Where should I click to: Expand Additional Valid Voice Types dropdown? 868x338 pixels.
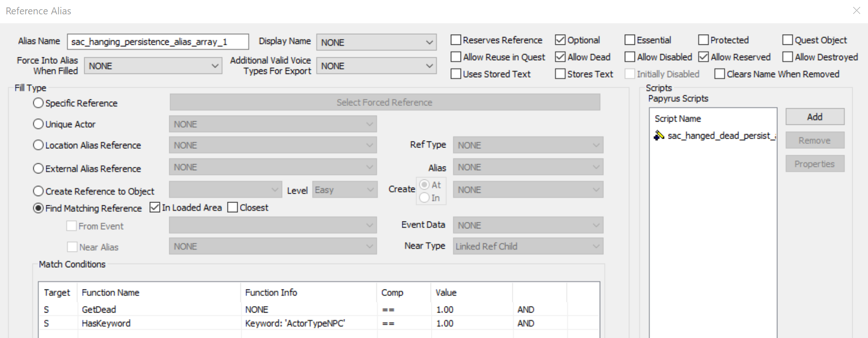coord(376,66)
